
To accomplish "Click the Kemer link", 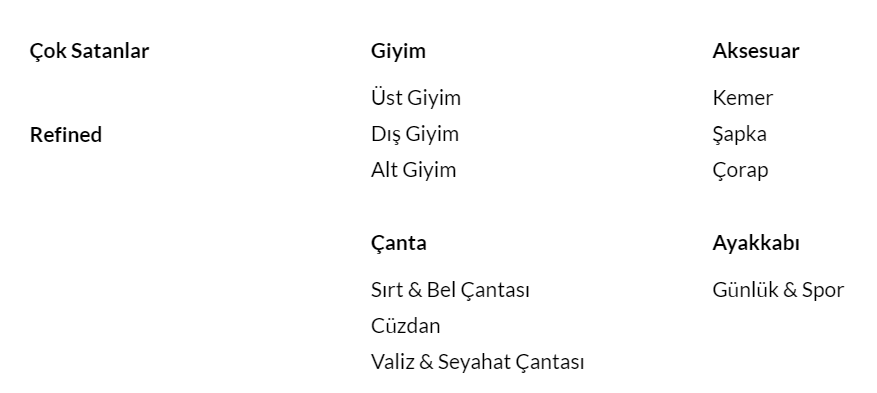I will [x=742, y=98].
